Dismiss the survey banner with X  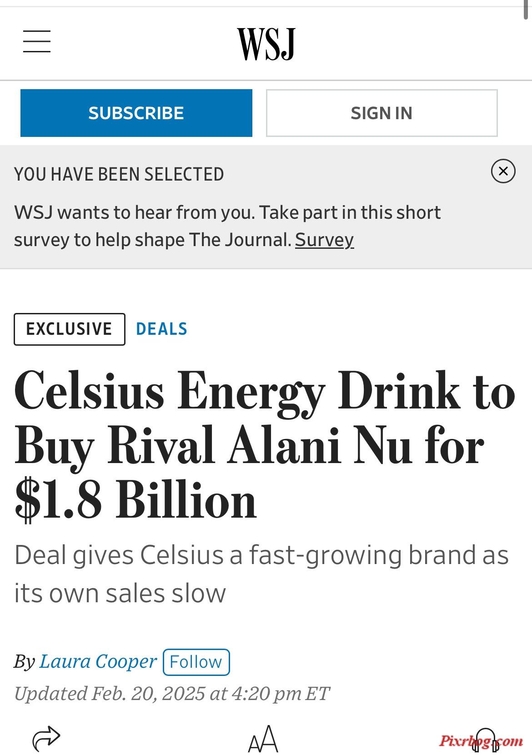pyautogui.click(x=503, y=171)
